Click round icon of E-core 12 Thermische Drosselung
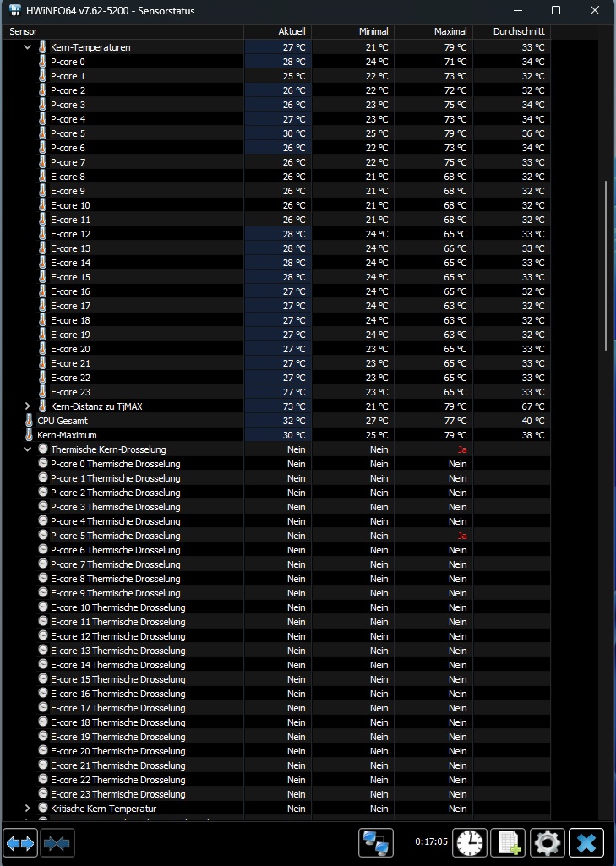Screen dimensions: 616x866 pyautogui.click(x=43, y=635)
